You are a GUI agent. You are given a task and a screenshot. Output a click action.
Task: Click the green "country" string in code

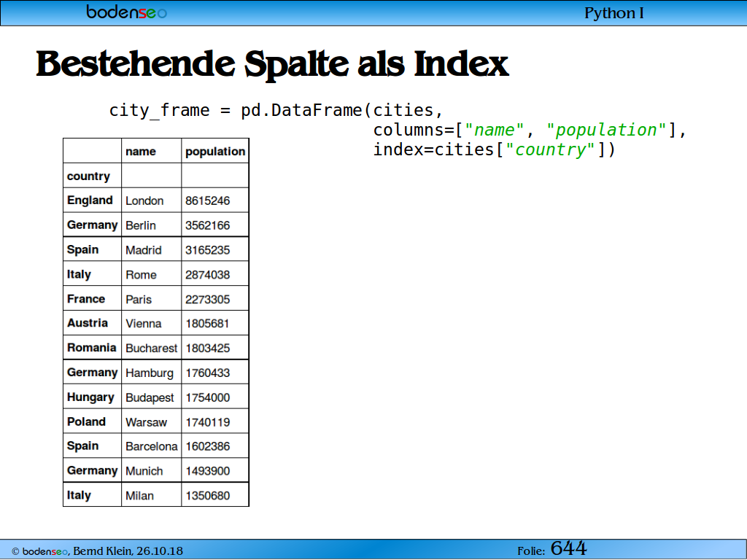(550, 150)
